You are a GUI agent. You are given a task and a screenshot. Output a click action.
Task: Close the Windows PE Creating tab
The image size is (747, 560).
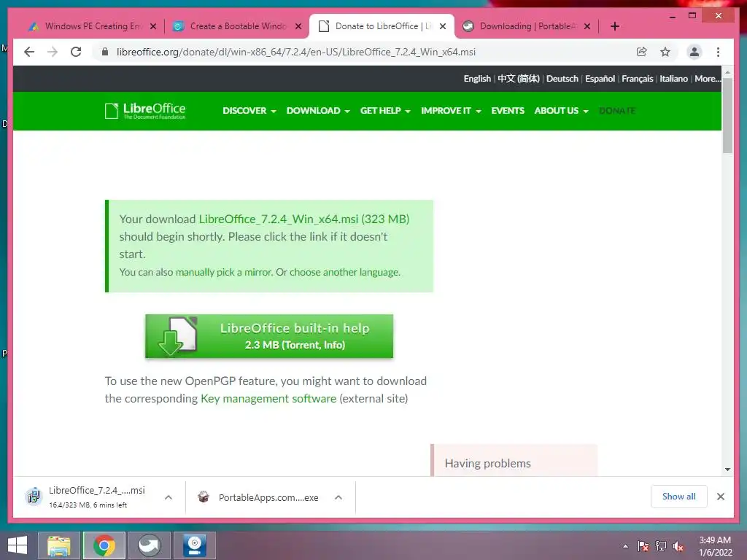[153, 26]
